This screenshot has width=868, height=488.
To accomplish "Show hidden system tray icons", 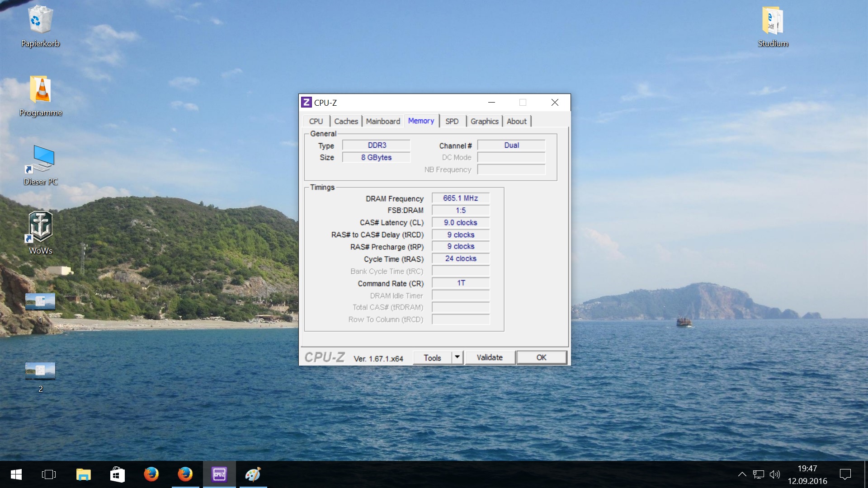I will (x=742, y=474).
